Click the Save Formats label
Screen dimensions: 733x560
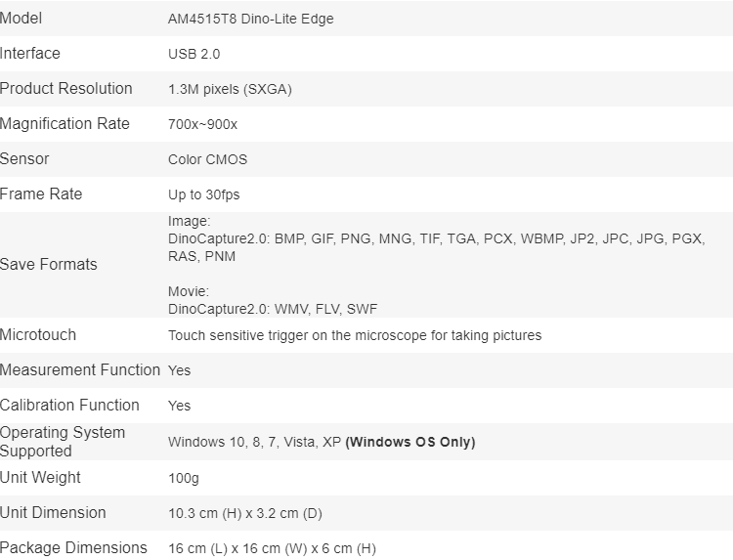point(49,265)
